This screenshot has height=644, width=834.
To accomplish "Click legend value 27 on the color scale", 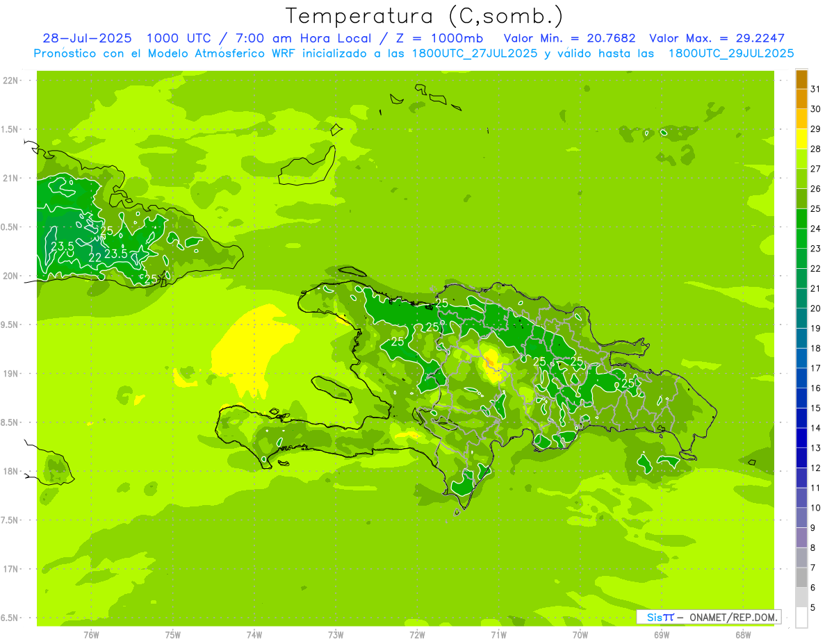I will [815, 169].
